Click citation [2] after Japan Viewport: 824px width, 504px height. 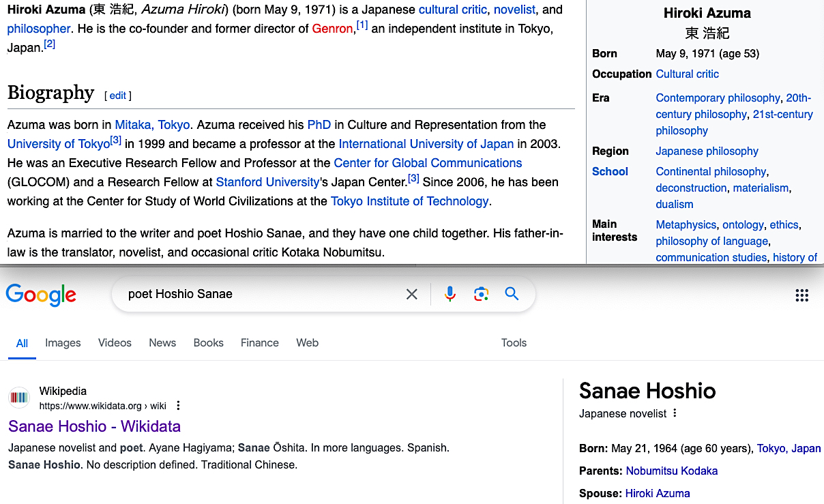point(49,44)
